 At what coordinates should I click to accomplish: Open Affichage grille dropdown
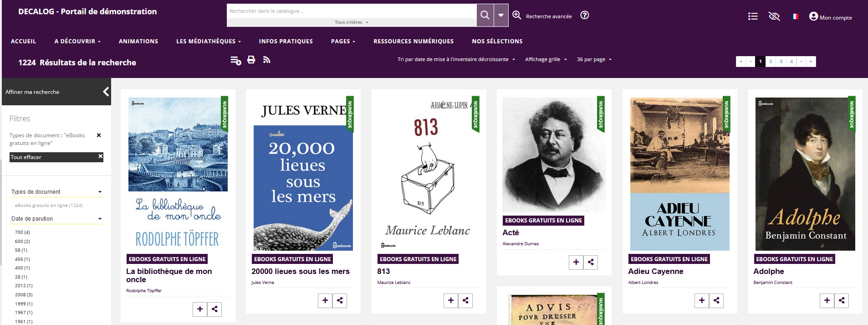coord(546,59)
